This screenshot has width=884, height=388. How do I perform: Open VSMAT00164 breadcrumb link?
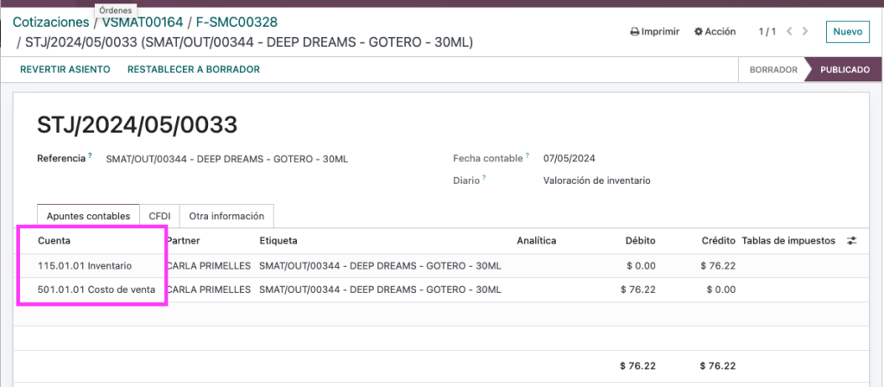(x=143, y=23)
